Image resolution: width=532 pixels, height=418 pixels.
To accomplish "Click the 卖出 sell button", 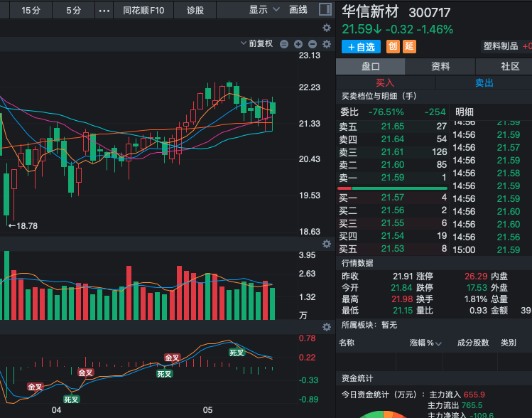I will pos(484,82).
